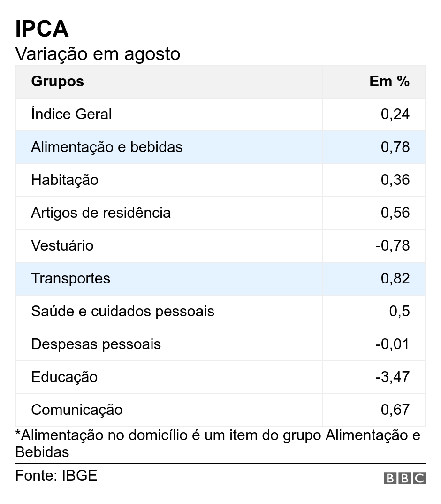Select the 0,82 Transportes value
The height and width of the screenshot is (504, 441).
point(395,279)
